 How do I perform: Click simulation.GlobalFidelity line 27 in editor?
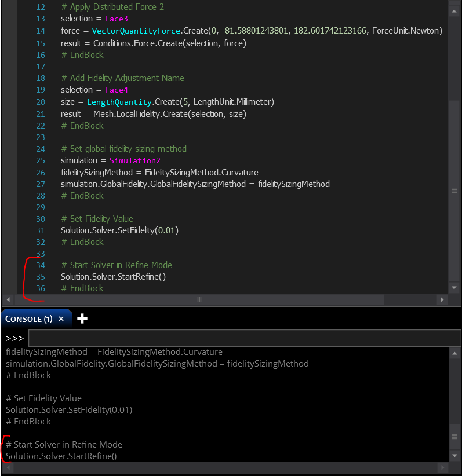click(195, 184)
